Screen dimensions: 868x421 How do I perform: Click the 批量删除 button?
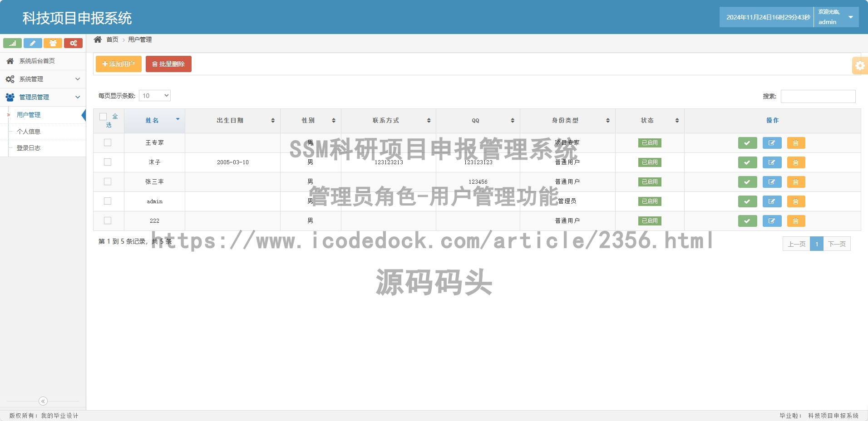click(x=168, y=64)
